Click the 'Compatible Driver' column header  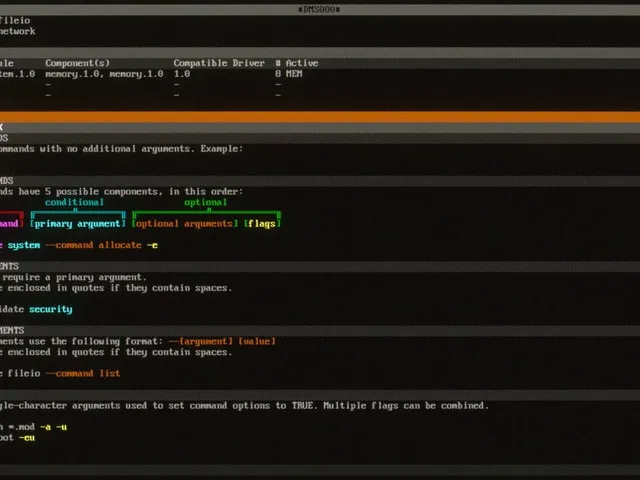point(219,63)
